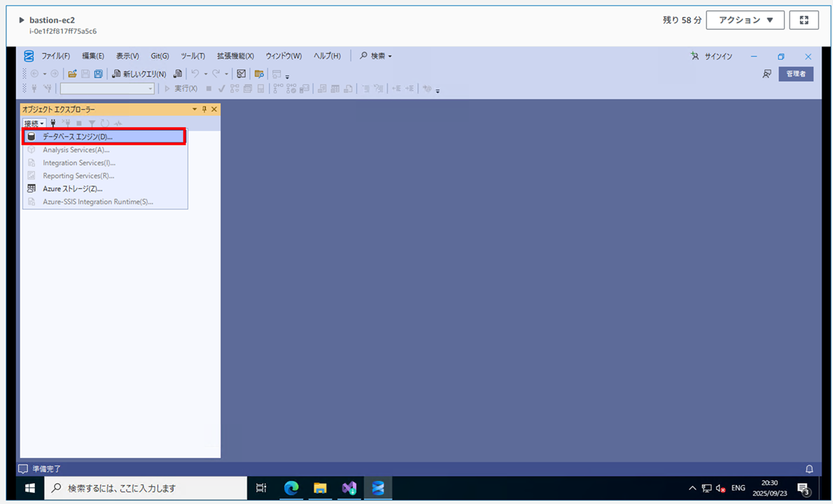Click the Windows search box in the taskbar
Screen dimensions: 833x504
click(x=146, y=488)
